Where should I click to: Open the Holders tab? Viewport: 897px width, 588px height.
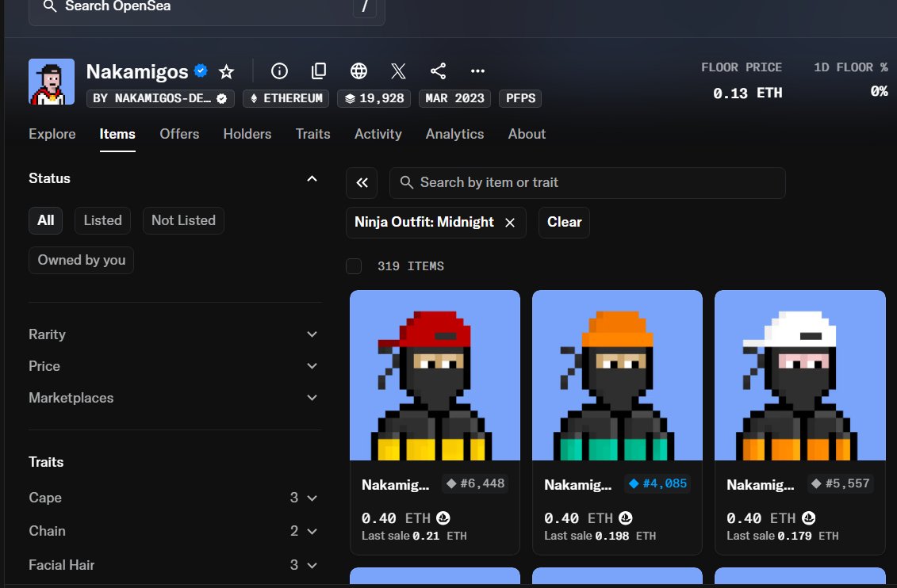point(247,134)
